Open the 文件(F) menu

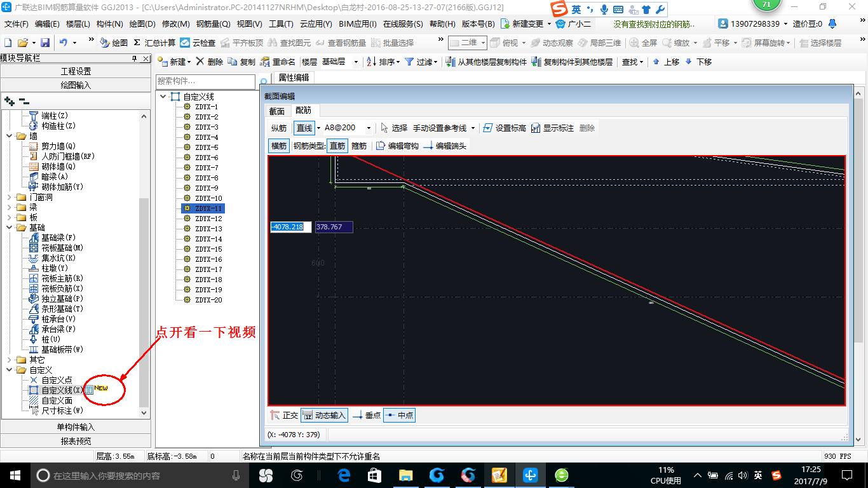coord(17,24)
